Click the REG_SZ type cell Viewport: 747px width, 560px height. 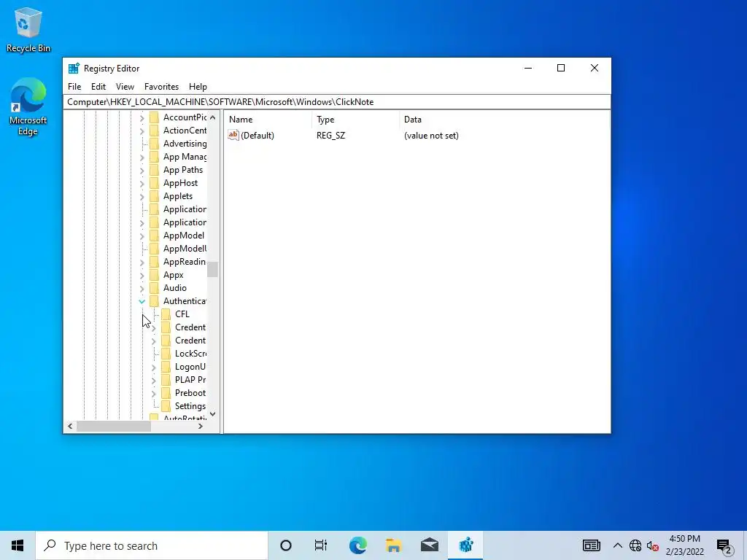point(330,136)
